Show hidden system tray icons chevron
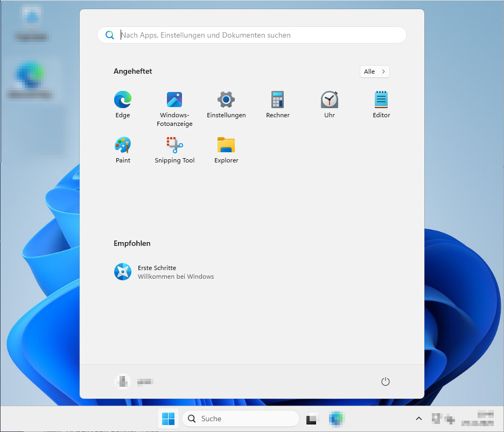The image size is (504, 432). pos(418,419)
